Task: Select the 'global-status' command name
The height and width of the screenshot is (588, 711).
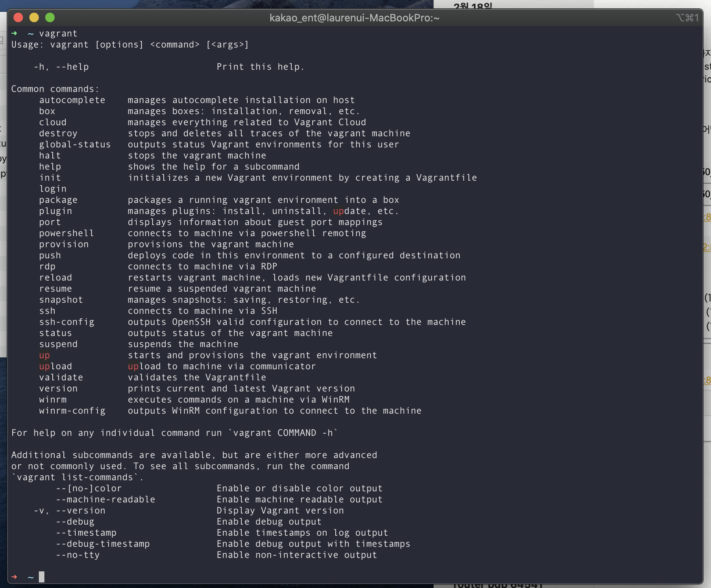Action: pos(75,145)
